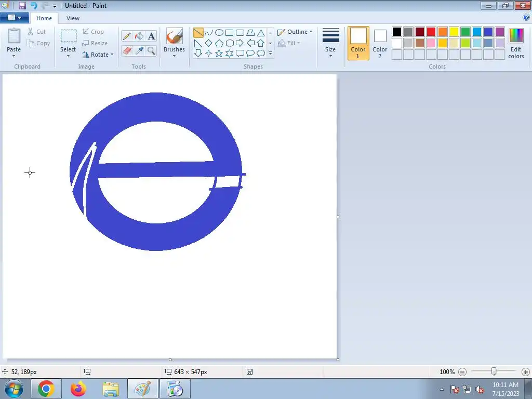Select the Magnifier tool
This screenshot has height=399, width=532.
tap(151, 51)
